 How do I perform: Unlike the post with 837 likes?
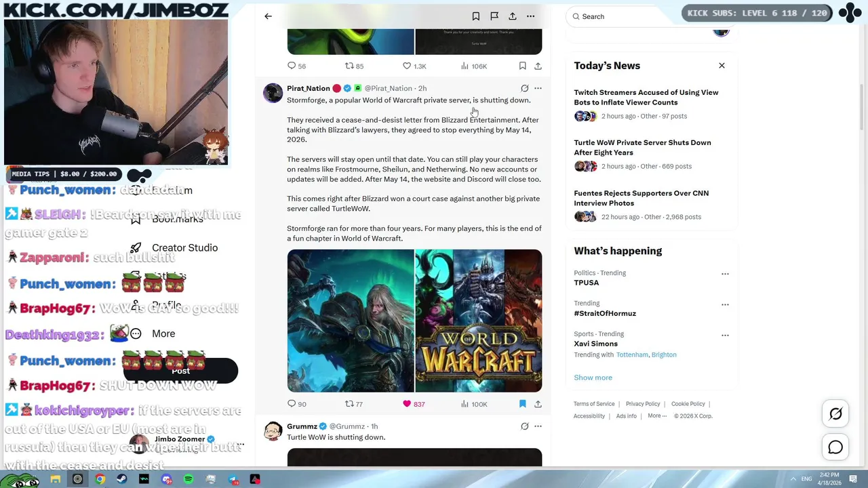[x=414, y=404]
